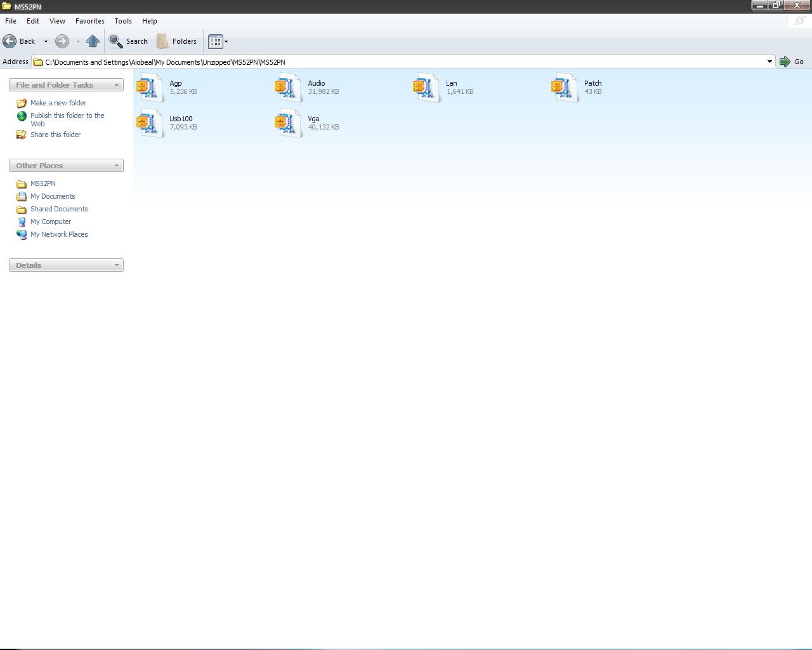812x650 pixels.
Task: Open the View menu
Action: [57, 21]
